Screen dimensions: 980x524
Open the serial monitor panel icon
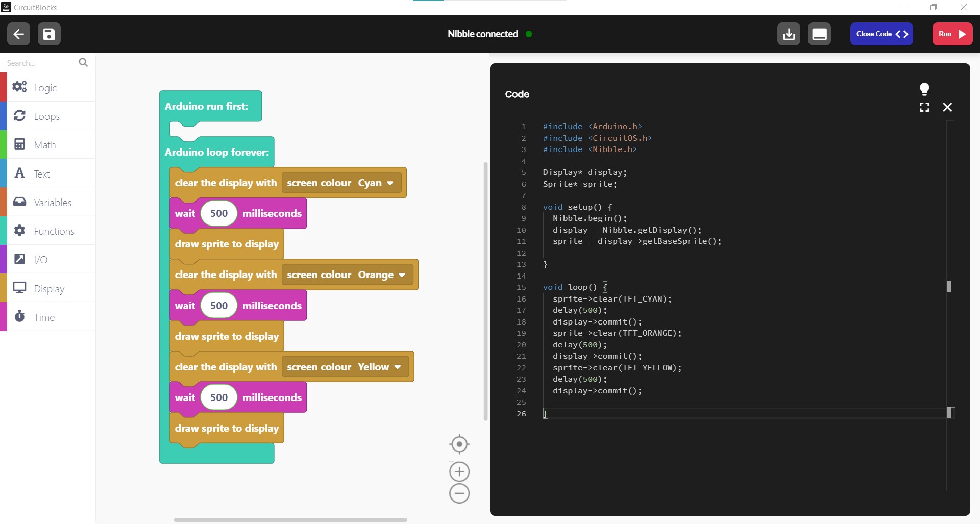819,34
